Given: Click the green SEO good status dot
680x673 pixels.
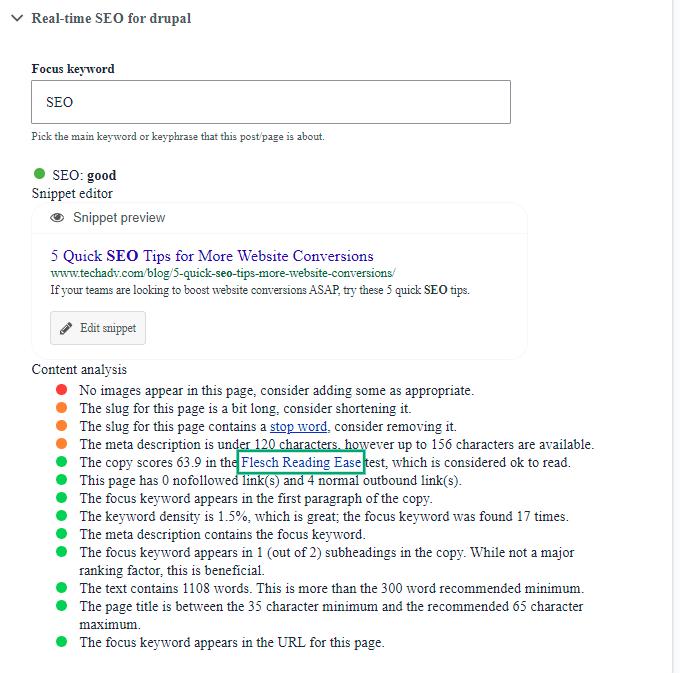Looking at the screenshot, I should [x=39, y=174].
